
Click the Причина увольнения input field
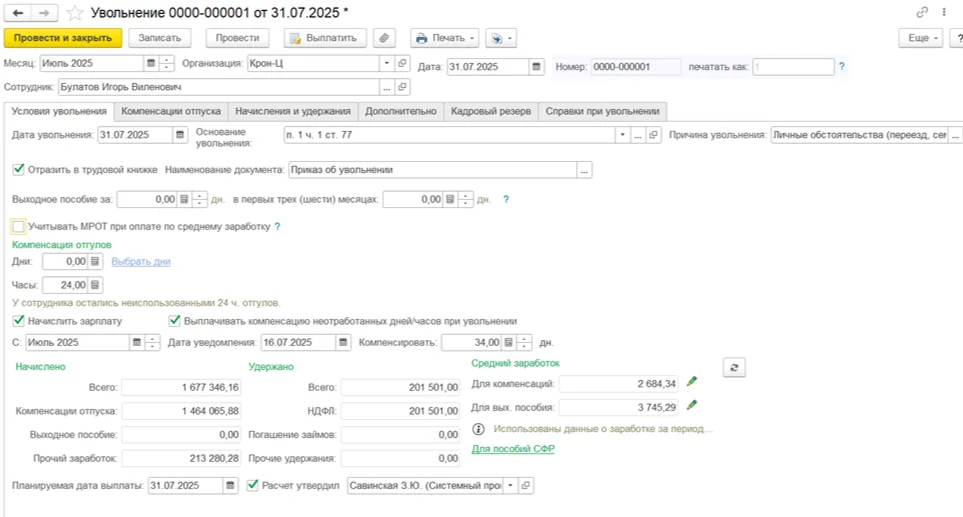tap(860, 135)
